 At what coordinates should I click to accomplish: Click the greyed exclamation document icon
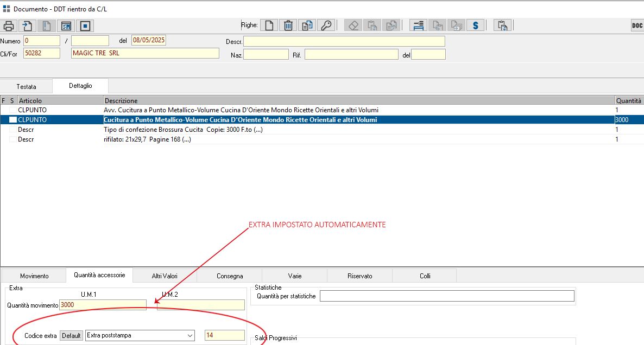click(47, 26)
